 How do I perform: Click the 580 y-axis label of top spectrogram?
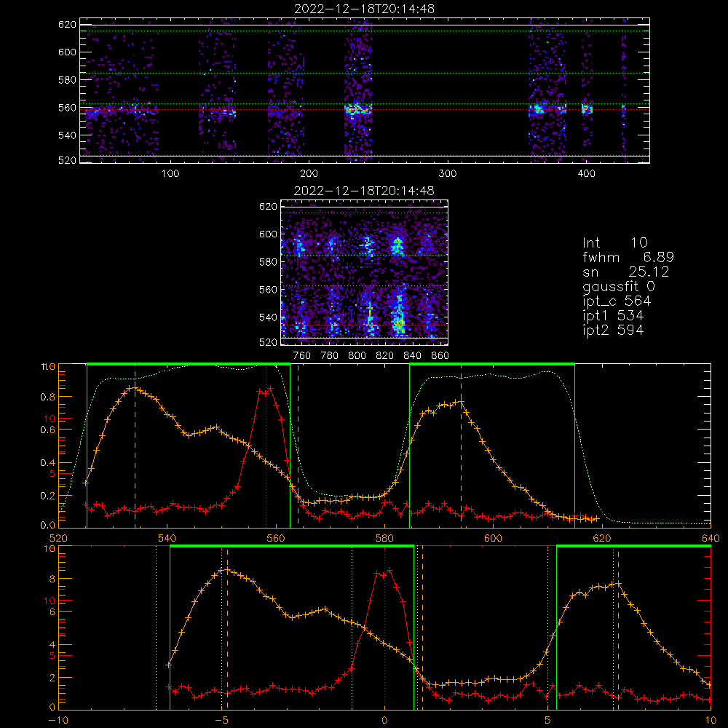(67, 80)
